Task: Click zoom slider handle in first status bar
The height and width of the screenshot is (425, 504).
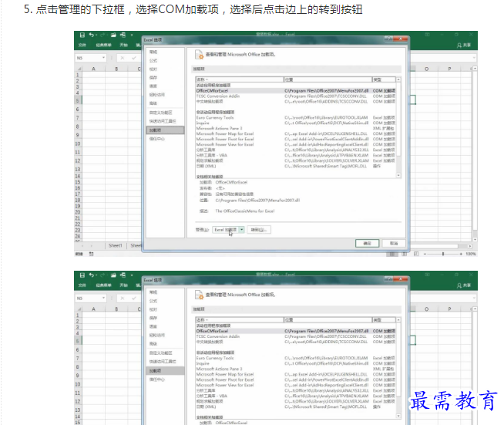Action: point(443,255)
